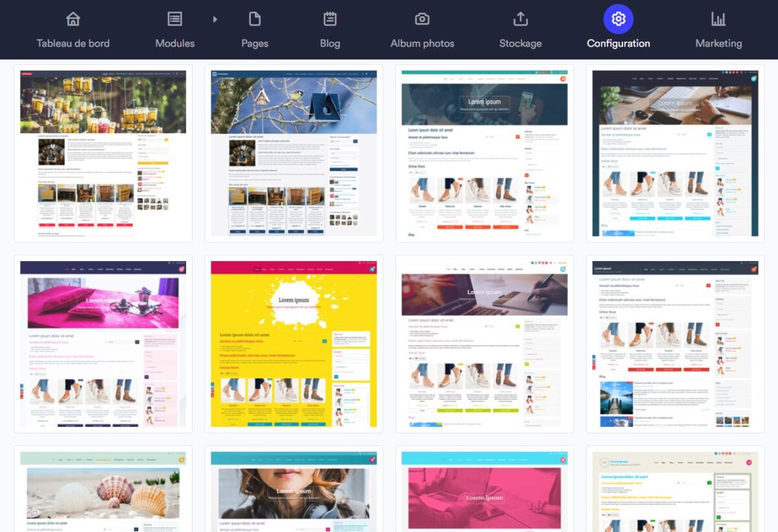Click the Configuration gear icon
Screen dimensions: 778x532
click(x=619, y=19)
